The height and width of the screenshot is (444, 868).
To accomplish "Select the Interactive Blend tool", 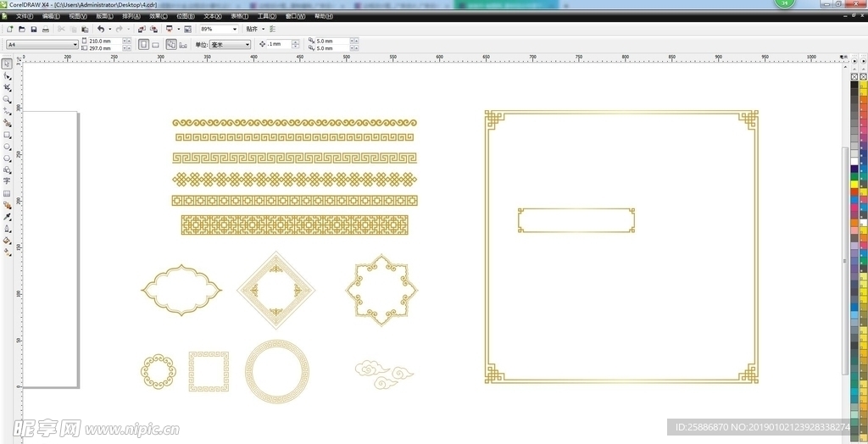I will [x=7, y=205].
